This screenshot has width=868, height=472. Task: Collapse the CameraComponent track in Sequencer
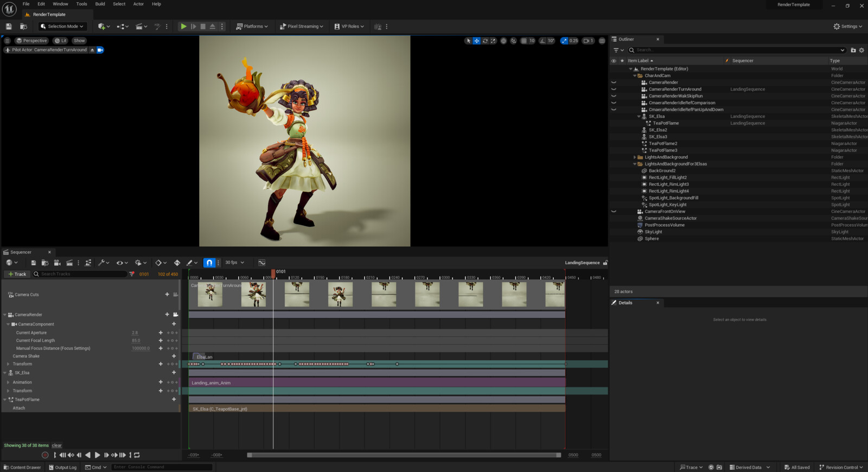8,324
